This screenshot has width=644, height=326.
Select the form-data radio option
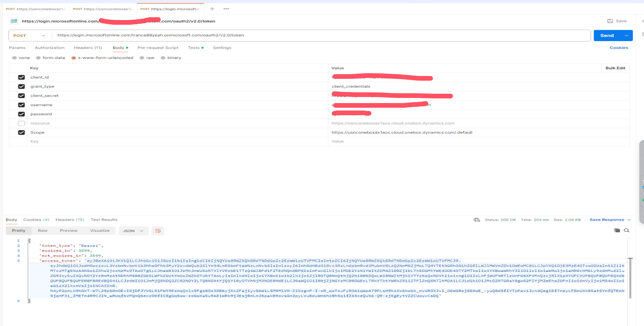click(x=39, y=58)
